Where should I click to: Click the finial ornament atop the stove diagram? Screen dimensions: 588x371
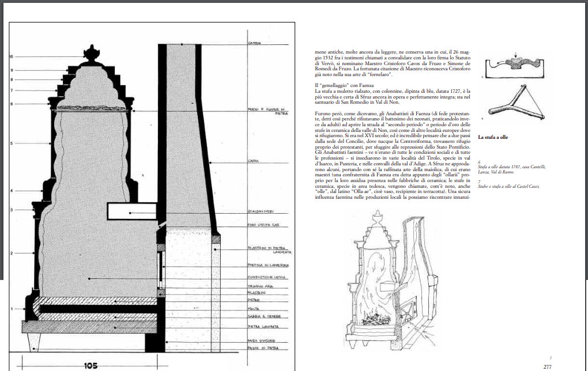91,55
